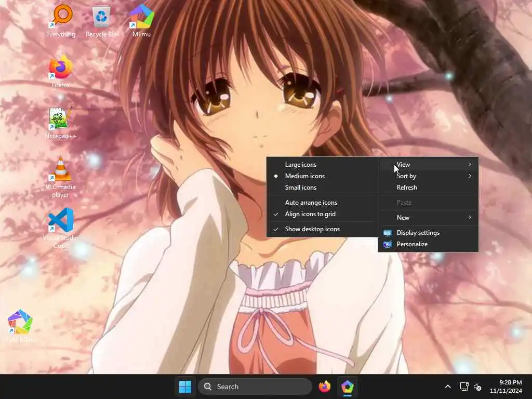Open Display settings from context menu
This screenshot has height=399, width=532.
pos(429,233)
